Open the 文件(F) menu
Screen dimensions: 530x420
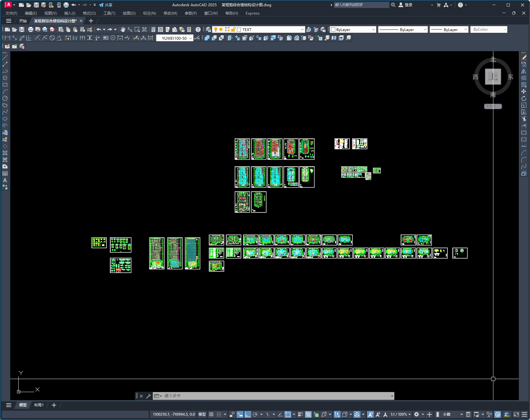[x=11, y=13]
